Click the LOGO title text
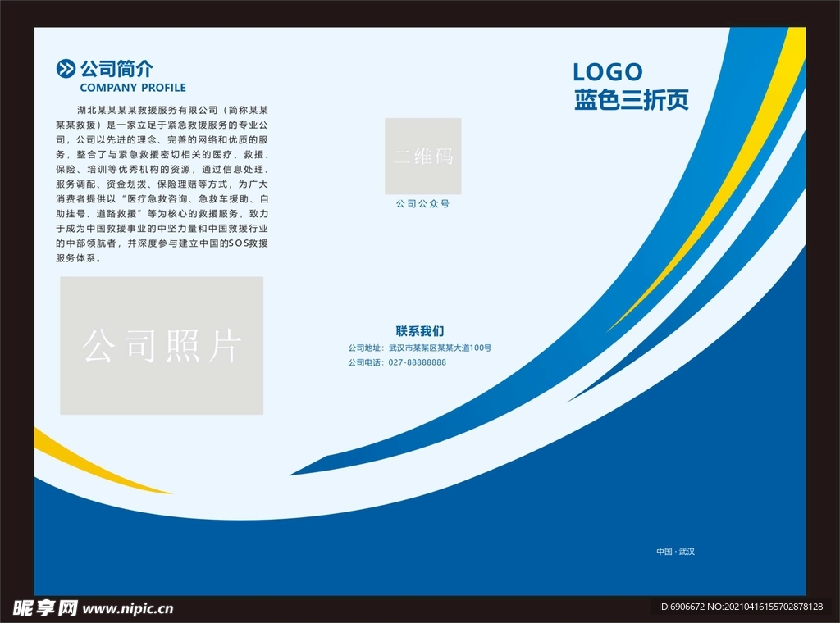Viewport: 840px width, 623px height. pos(608,71)
